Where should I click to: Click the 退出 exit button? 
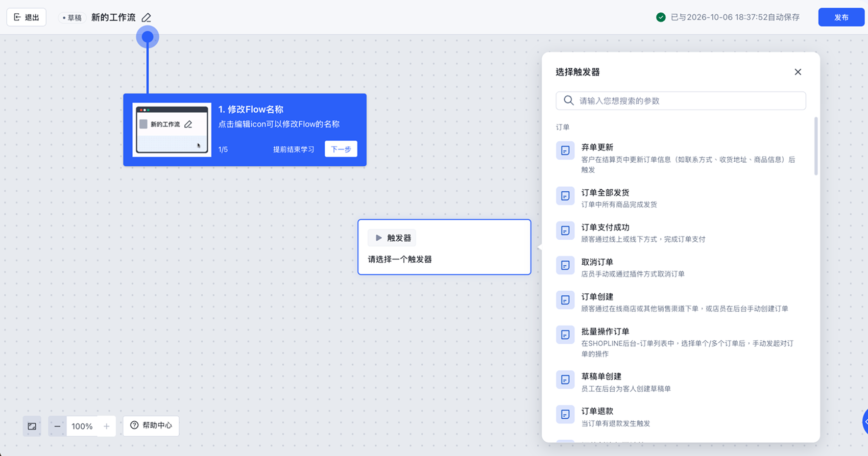27,17
